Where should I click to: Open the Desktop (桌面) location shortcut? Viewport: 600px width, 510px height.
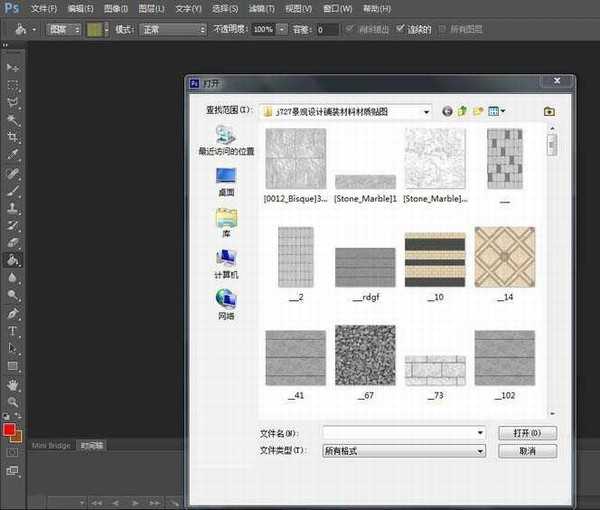(x=225, y=178)
